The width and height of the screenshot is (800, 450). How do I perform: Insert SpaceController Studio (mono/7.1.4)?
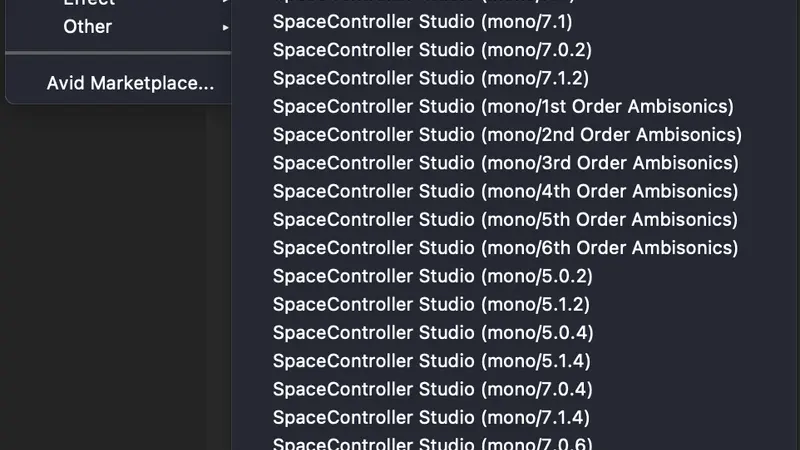coord(431,418)
